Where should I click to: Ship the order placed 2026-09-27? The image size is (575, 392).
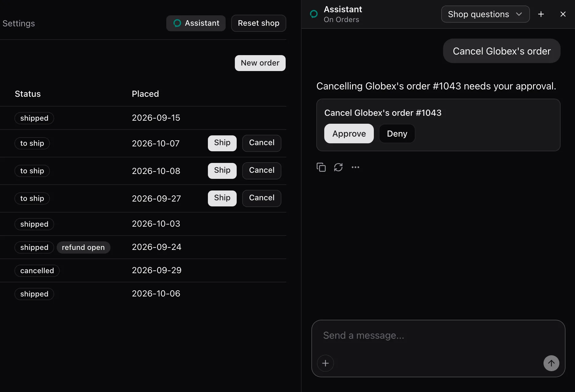point(222,198)
